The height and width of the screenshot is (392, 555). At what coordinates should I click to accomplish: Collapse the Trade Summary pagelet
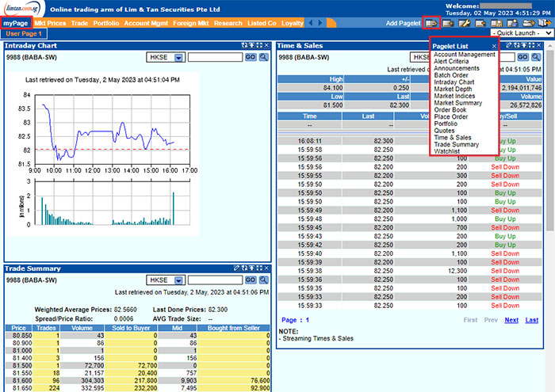click(251, 268)
